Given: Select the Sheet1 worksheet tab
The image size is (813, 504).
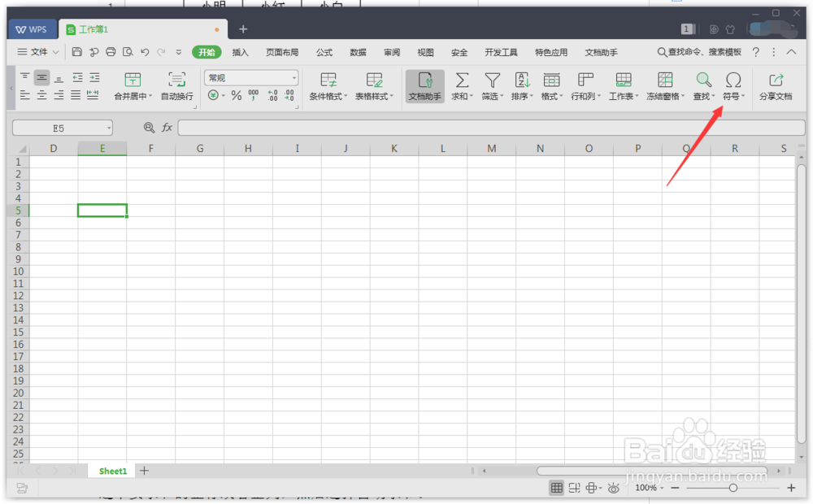Looking at the screenshot, I should 112,471.
